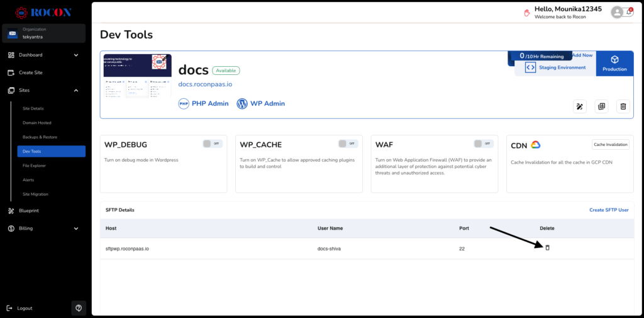
Task: Click the Add Now link
Action: point(582,55)
